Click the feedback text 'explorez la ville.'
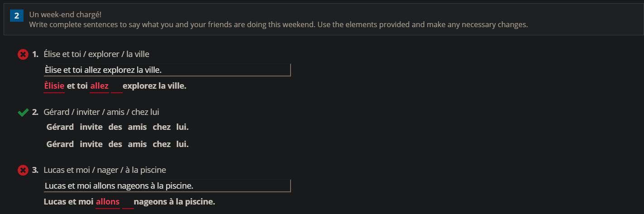Image resolution: width=644 pixels, height=214 pixels. point(154,86)
